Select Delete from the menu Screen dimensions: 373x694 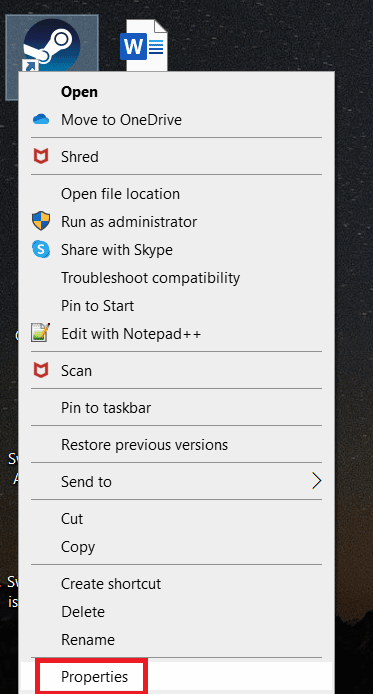tap(83, 612)
